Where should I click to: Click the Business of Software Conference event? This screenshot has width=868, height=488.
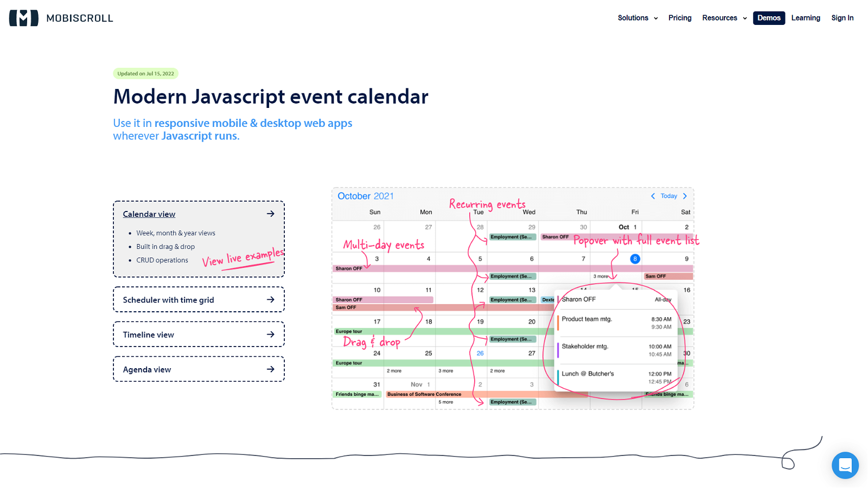[x=487, y=394]
